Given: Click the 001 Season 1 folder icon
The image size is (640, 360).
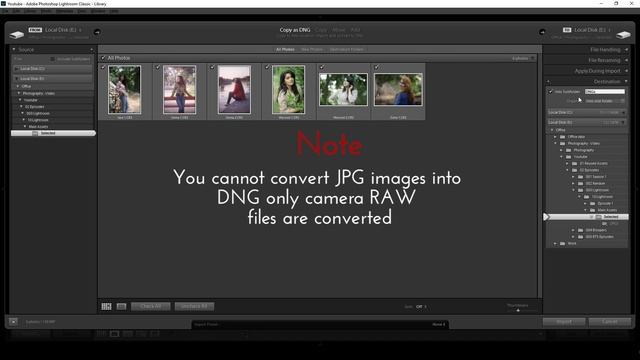Looking at the screenshot, I should pos(580,177).
